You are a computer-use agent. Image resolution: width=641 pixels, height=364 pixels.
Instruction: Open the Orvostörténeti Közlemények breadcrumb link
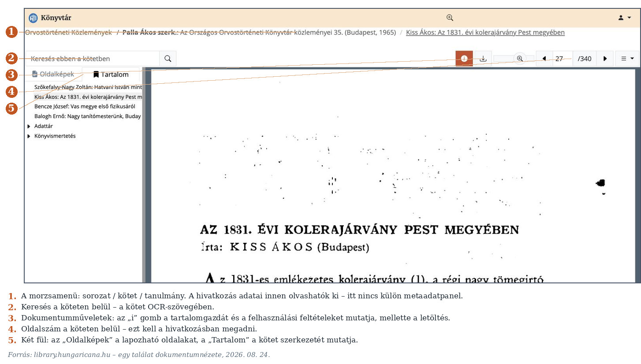(68, 33)
